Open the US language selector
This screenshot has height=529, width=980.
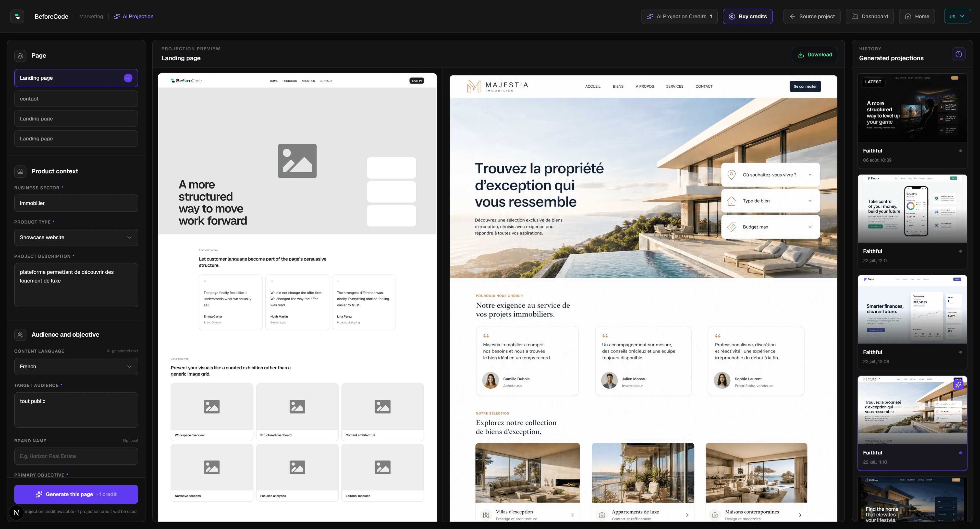click(x=957, y=16)
